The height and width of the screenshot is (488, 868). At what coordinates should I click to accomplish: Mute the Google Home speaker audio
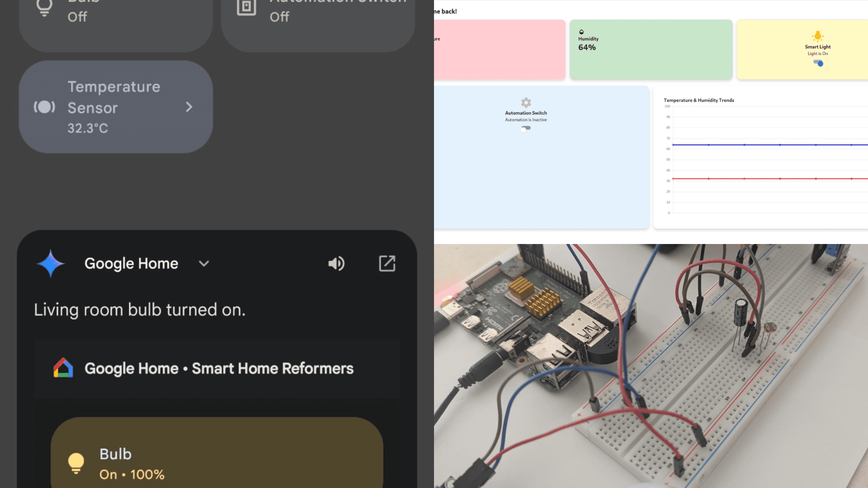pos(336,263)
